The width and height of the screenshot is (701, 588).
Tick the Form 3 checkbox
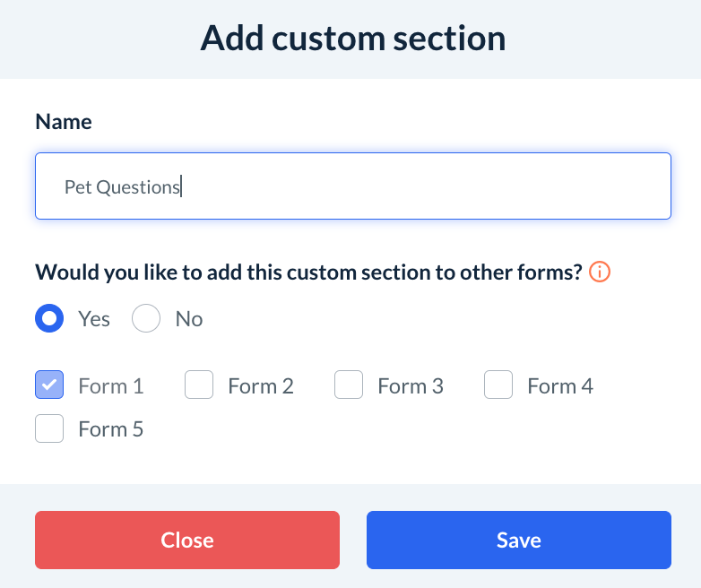pos(349,386)
